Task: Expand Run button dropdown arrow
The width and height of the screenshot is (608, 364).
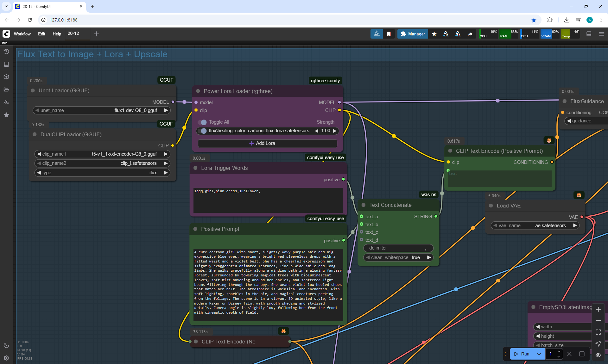Action: [539, 354]
